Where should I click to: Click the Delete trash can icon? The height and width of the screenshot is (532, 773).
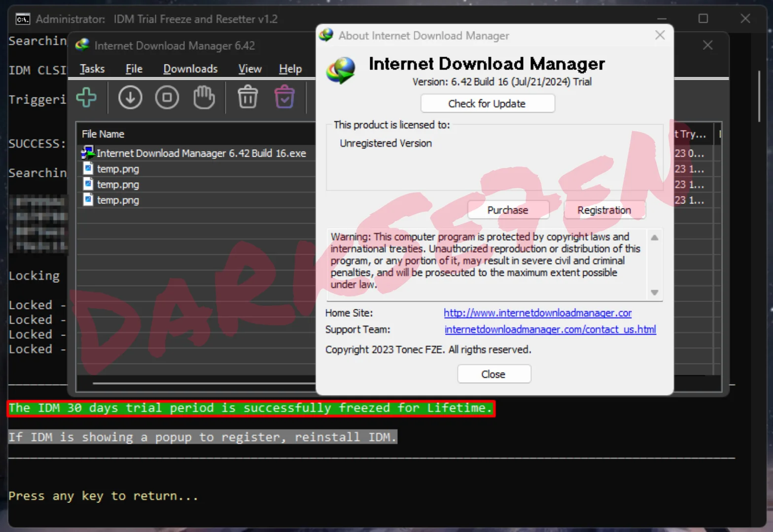click(x=247, y=97)
